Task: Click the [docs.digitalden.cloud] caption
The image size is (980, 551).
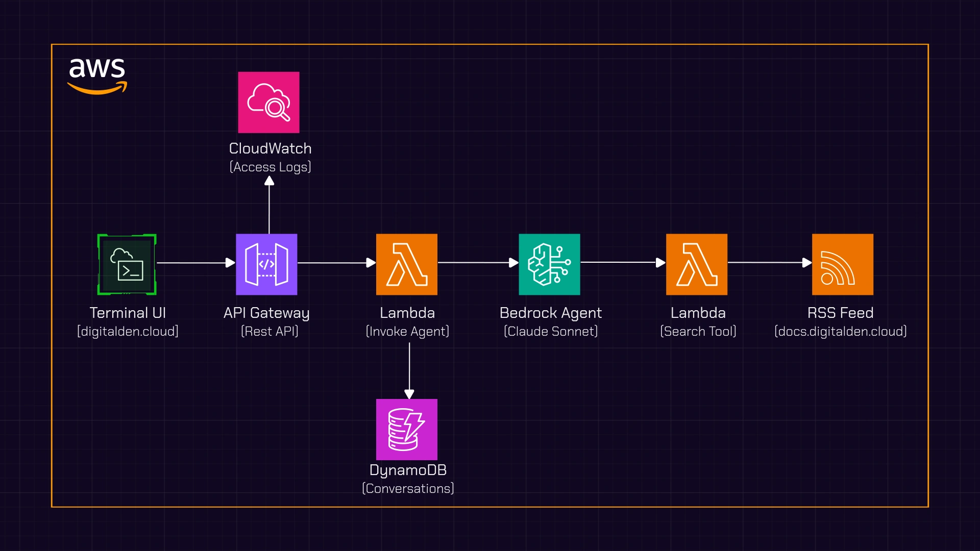Action: click(x=841, y=332)
